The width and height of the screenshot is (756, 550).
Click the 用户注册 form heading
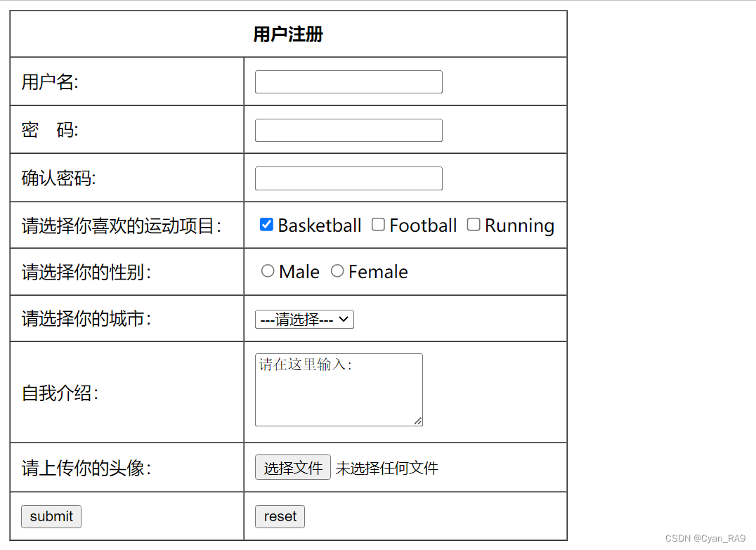(x=288, y=34)
